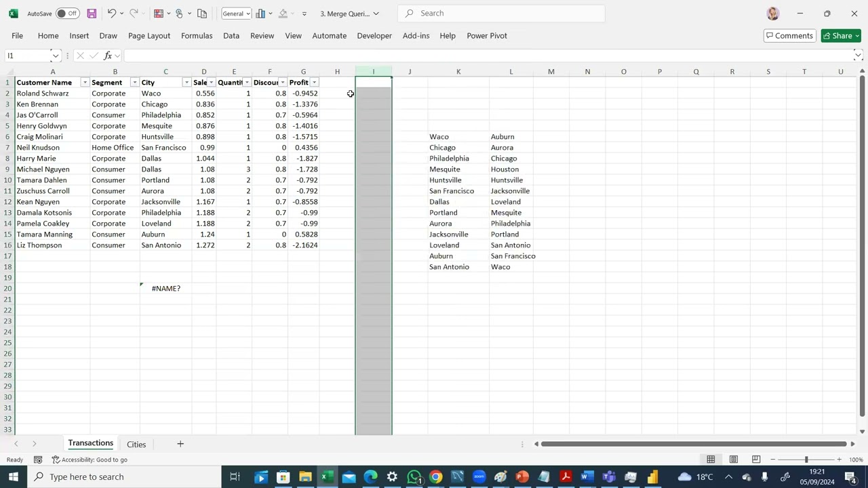Expand the formula bar with the chevron
This screenshot has height=488, width=868.
[858, 56]
